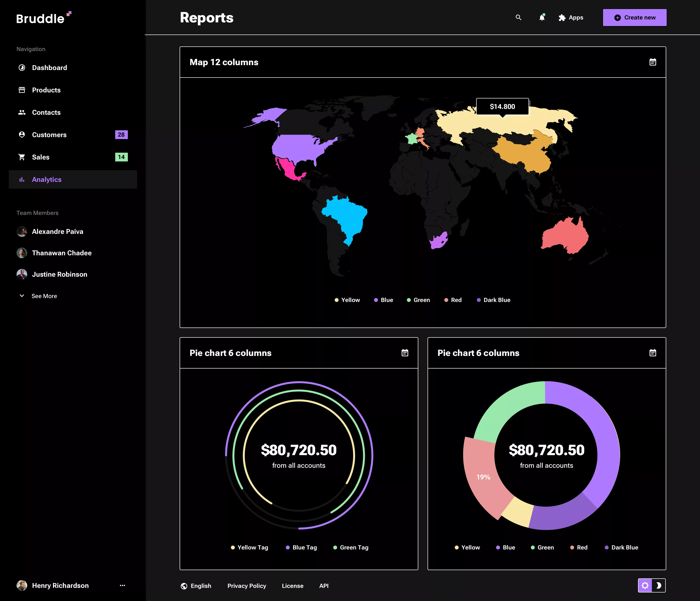This screenshot has width=700, height=601.
Task: Click the search magnifier icon
Action: (x=518, y=18)
